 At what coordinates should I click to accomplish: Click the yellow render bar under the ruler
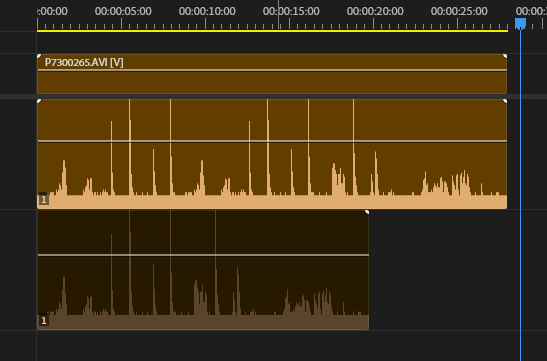coord(272,31)
